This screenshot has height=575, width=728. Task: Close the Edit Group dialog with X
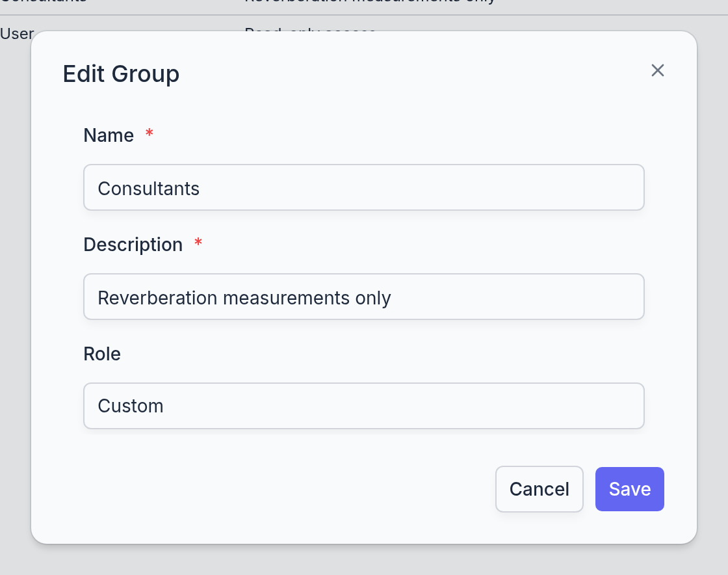tap(657, 71)
